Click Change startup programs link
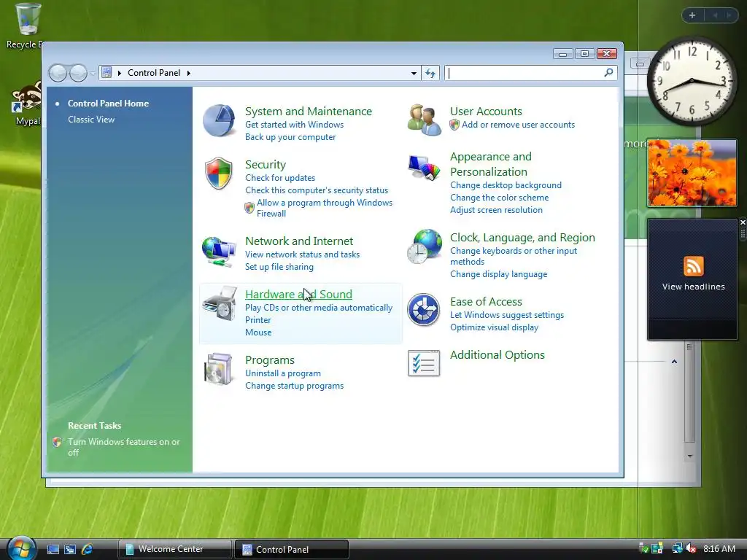The width and height of the screenshot is (747, 560). tap(294, 386)
